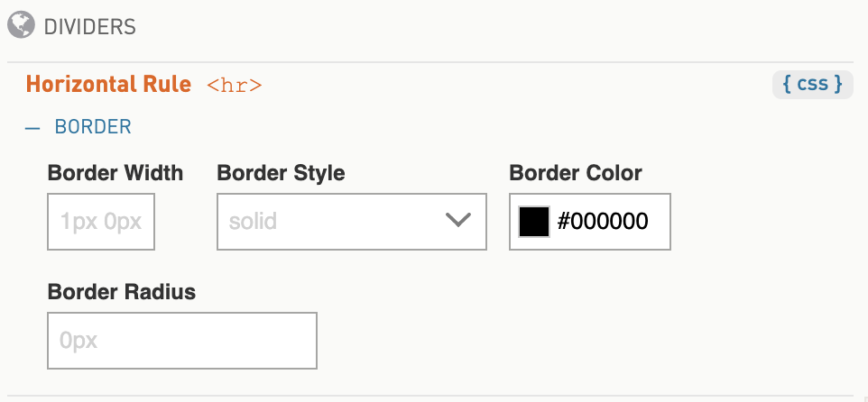868x402 pixels.
Task: Click the globe icon beside DIVIDERS
Action: [x=21, y=25]
